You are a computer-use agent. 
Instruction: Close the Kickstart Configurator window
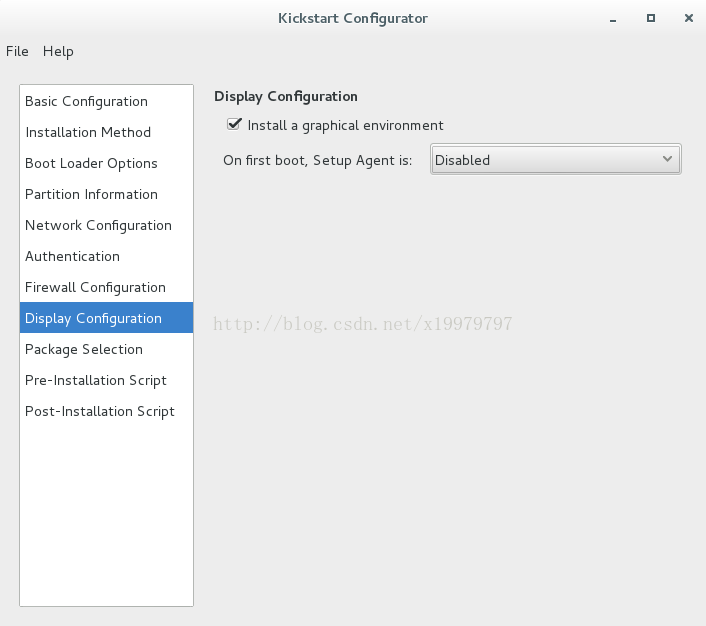(688, 18)
